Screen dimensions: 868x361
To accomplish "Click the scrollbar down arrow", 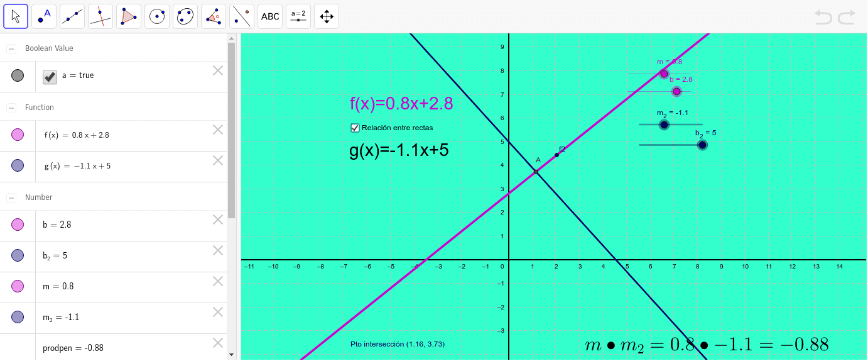I will click(231, 355).
